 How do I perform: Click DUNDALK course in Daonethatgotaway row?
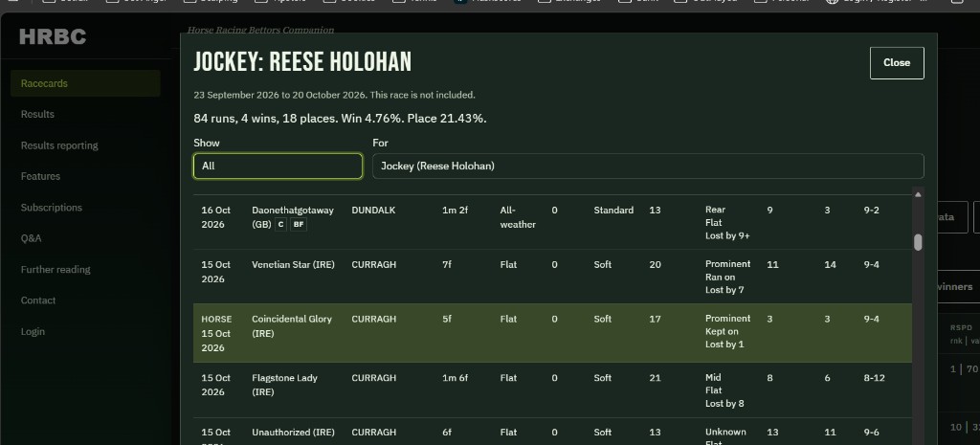click(x=374, y=210)
